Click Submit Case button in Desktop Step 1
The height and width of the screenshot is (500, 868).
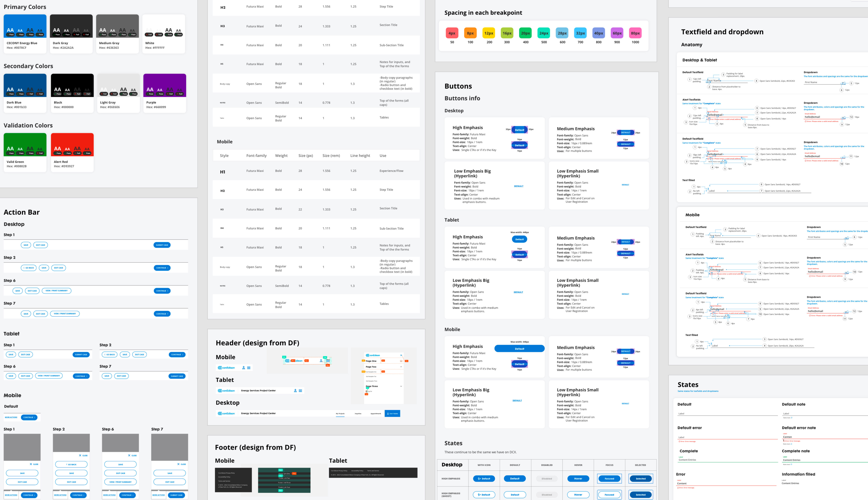[162, 245]
